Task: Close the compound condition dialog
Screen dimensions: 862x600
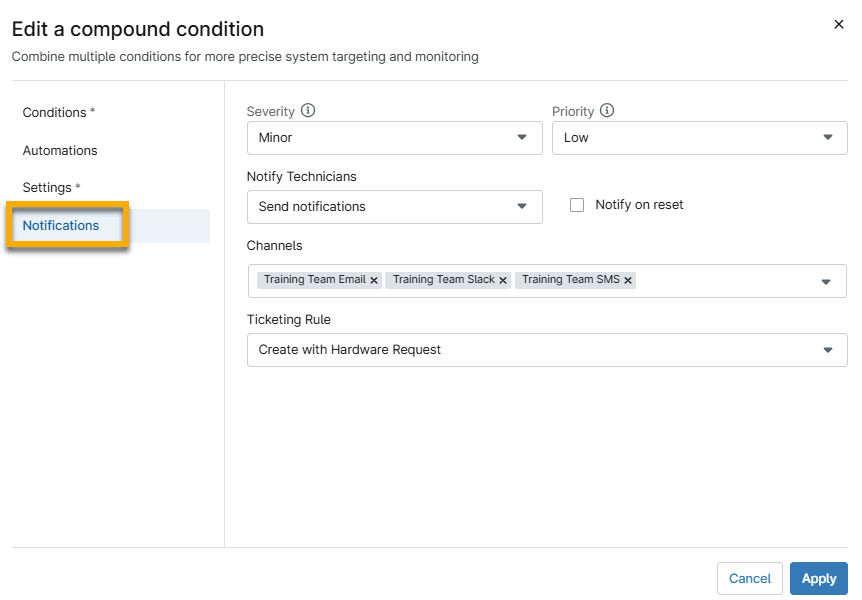Action: (839, 24)
